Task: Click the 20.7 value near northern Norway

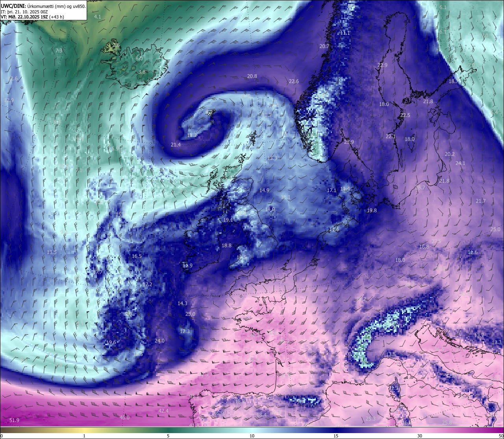Action: (x=324, y=46)
